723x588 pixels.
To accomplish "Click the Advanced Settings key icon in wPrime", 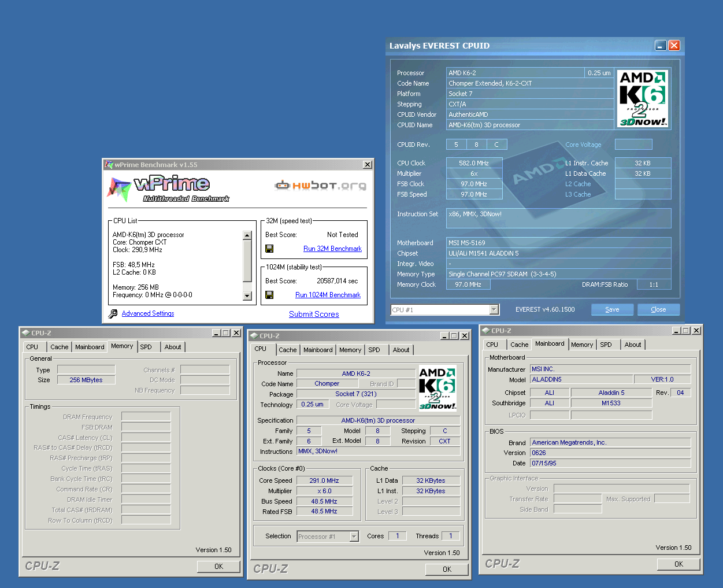I will pyautogui.click(x=113, y=313).
